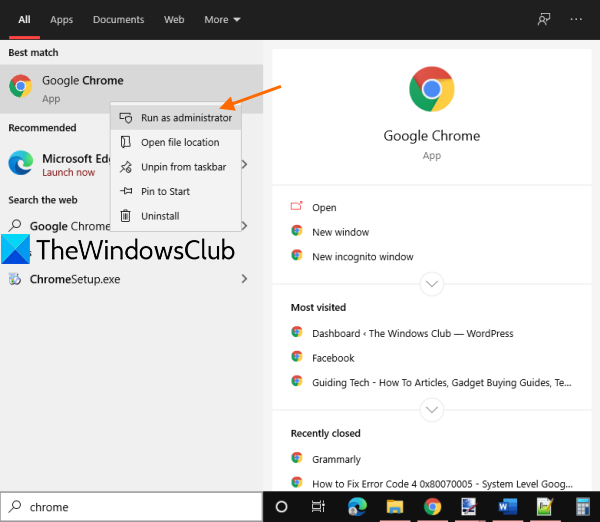Switch to the Documents search tab
This screenshot has height=522, width=600.
[x=118, y=20]
